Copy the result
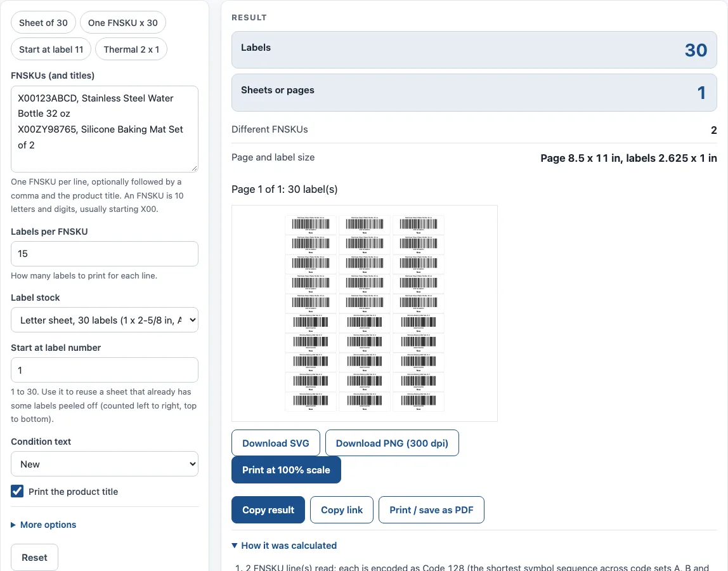The width and height of the screenshot is (728, 571). (x=268, y=509)
